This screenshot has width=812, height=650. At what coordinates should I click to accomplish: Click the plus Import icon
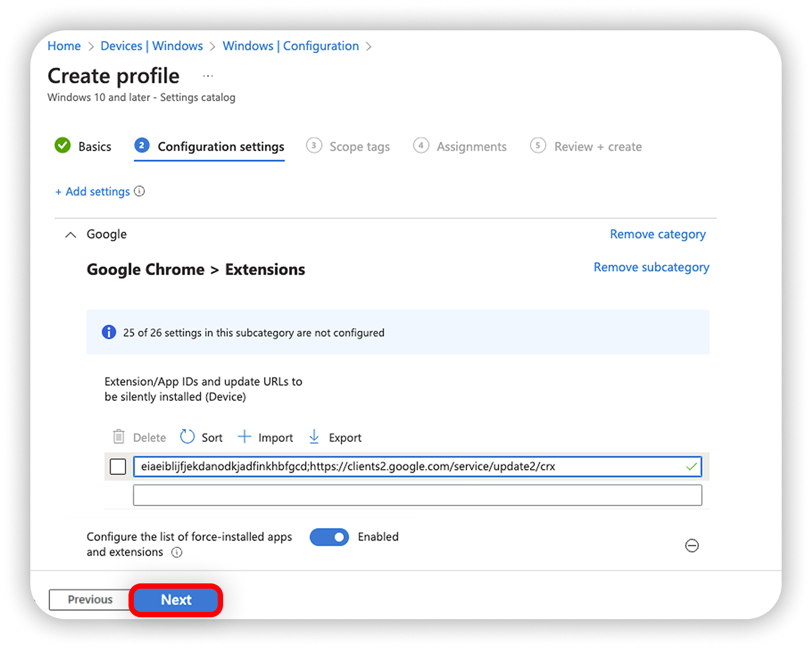(x=244, y=437)
